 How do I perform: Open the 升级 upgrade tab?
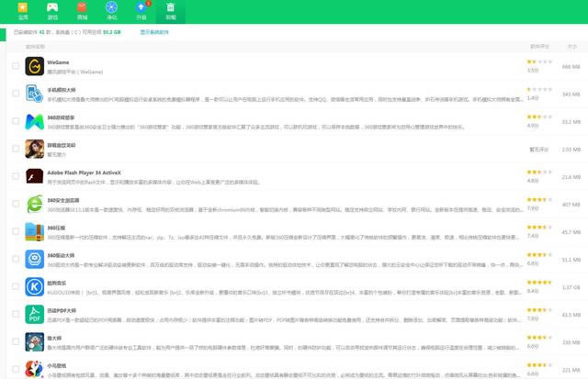pos(141,11)
